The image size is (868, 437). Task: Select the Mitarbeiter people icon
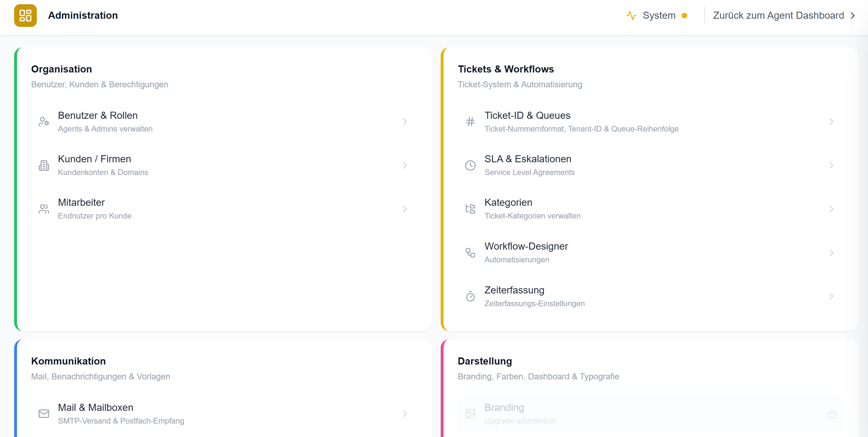pyautogui.click(x=44, y=209)
